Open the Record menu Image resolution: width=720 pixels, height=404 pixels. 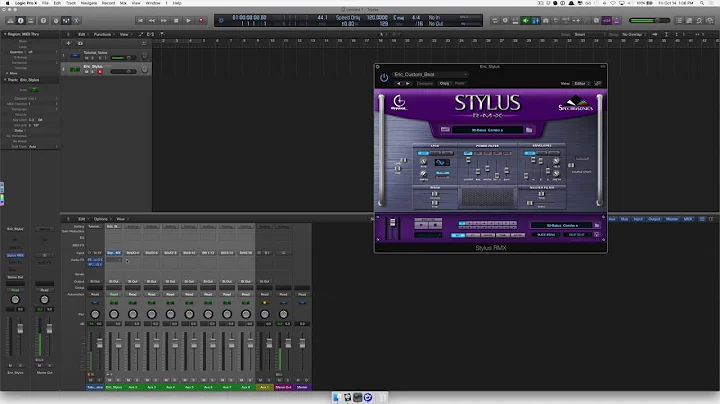click(x=108, y=3)
